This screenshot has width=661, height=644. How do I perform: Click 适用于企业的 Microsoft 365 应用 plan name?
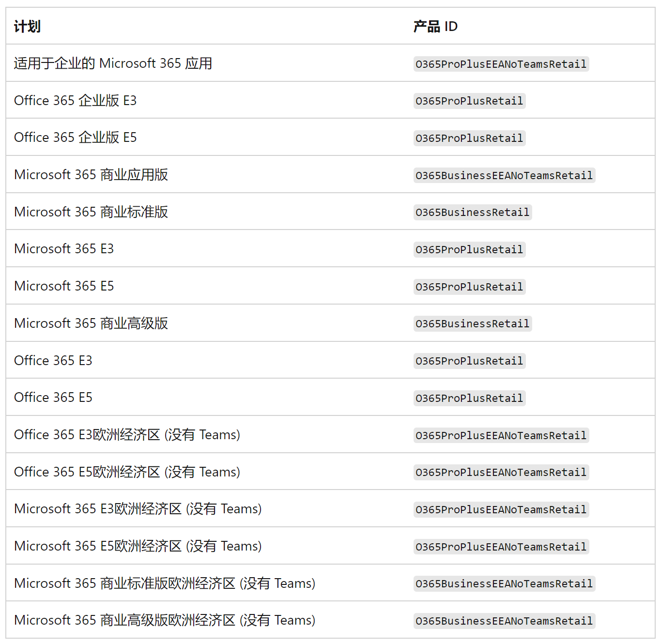(x=113, y=63)
